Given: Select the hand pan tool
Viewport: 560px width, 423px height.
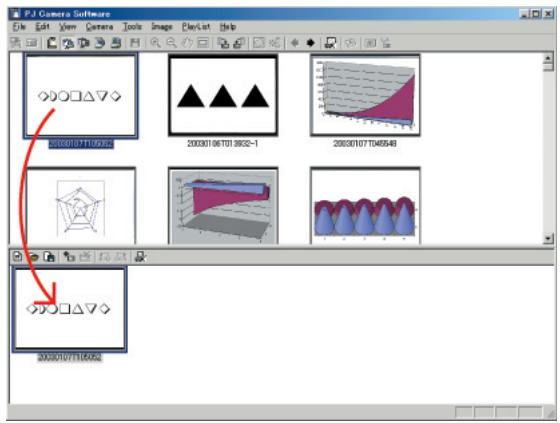Looking at the screenshot, I should (x=188, y=43).
